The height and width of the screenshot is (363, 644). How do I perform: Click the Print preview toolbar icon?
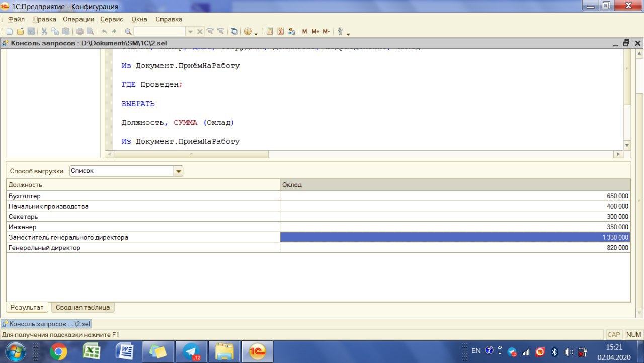[x=90, y=31]
